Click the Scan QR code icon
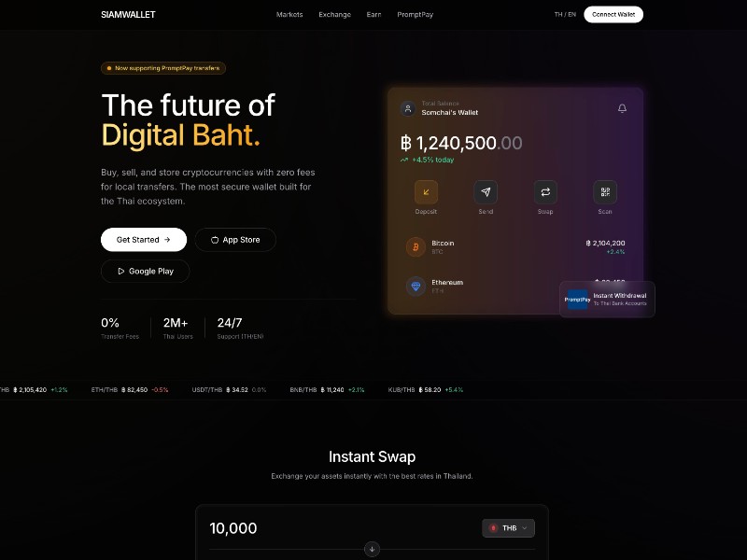Viewport: 747px width, 560px height. tap(605, 192)
